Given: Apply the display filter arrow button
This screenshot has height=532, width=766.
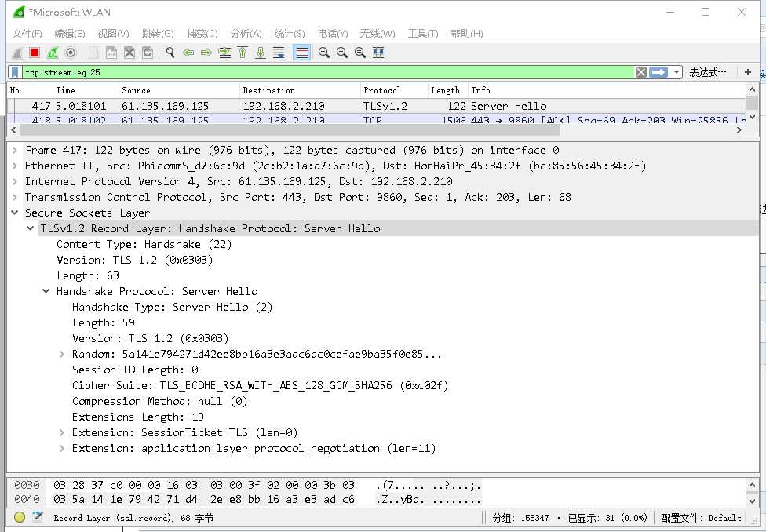Looking at the screenshot, I should pyautogui.click(x=658, y=72).
